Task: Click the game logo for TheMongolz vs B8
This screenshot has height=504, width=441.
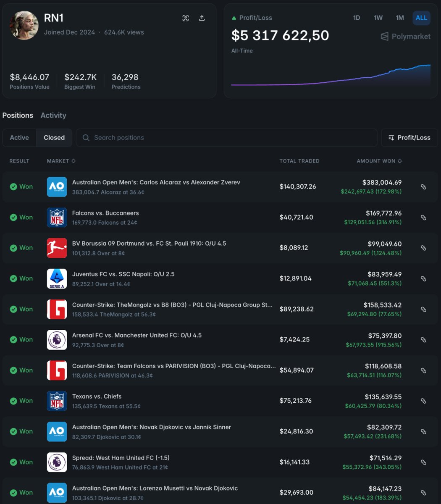Action: 57,309
